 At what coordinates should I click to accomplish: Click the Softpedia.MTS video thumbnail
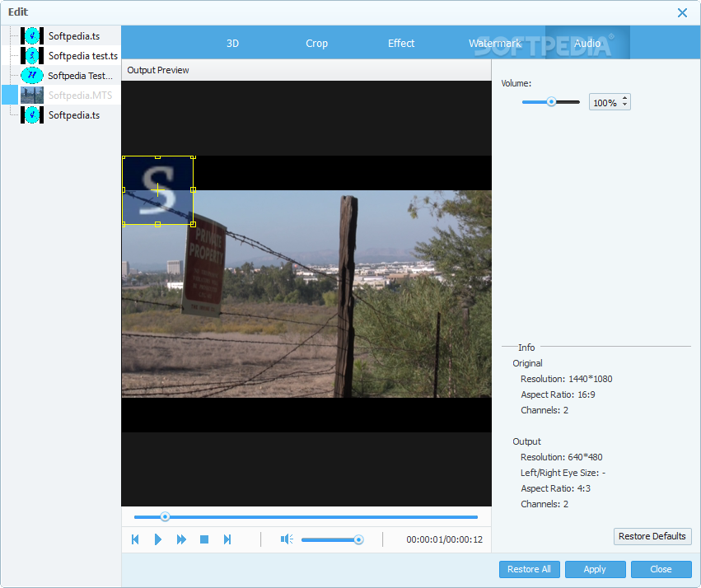32,95
